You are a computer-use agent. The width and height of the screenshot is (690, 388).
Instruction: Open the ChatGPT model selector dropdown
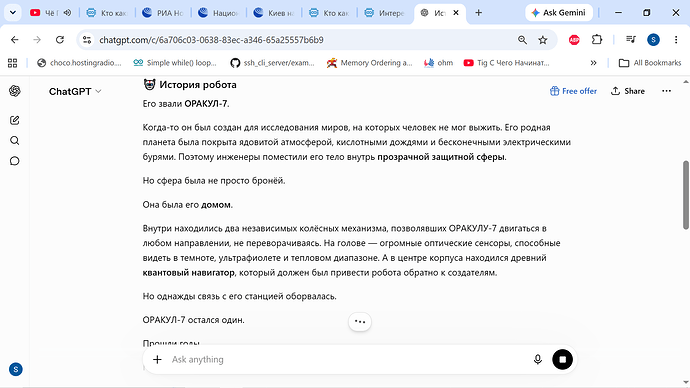tap(75, 92)
